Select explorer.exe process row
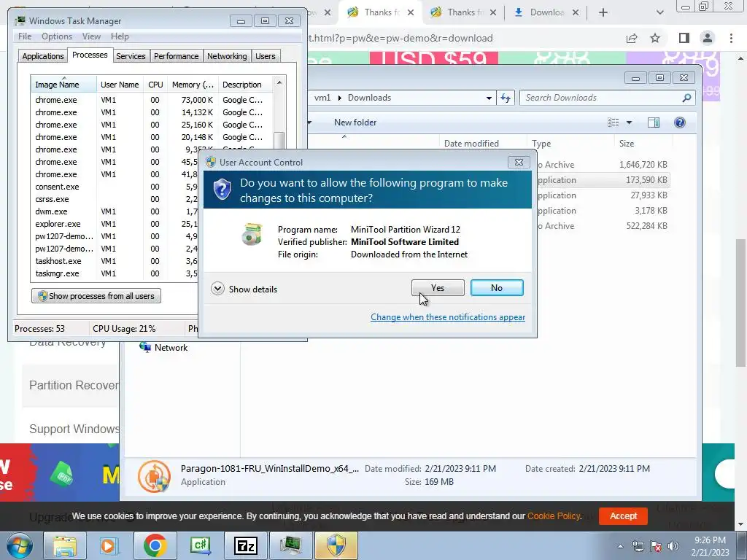747x560 pixels. pos(115,224)
